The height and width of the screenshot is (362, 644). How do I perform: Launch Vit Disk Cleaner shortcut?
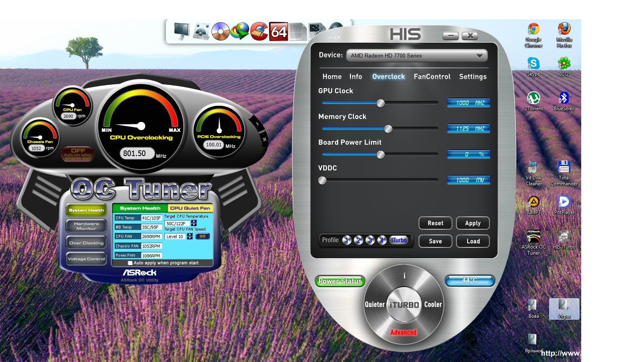(533, 173)
